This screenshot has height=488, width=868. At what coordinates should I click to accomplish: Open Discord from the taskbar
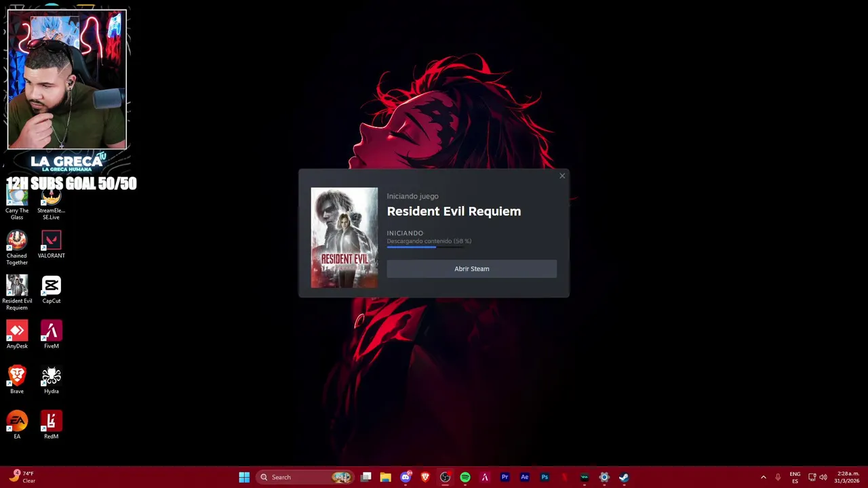coord(406,477)
